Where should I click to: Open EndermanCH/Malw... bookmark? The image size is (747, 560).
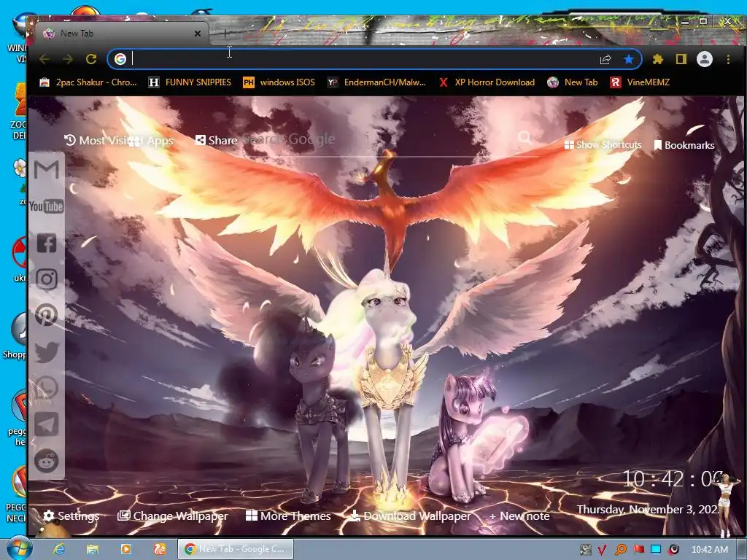(x=376, y=82)
